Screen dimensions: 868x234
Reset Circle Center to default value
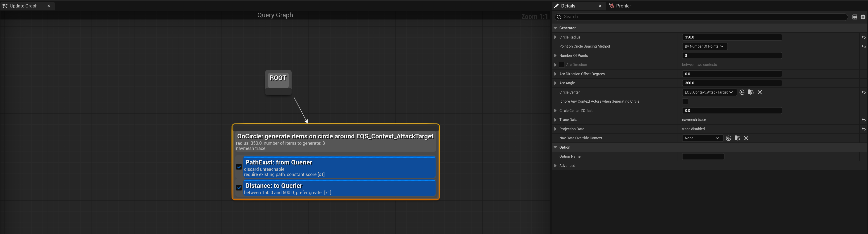coord(863,92)
